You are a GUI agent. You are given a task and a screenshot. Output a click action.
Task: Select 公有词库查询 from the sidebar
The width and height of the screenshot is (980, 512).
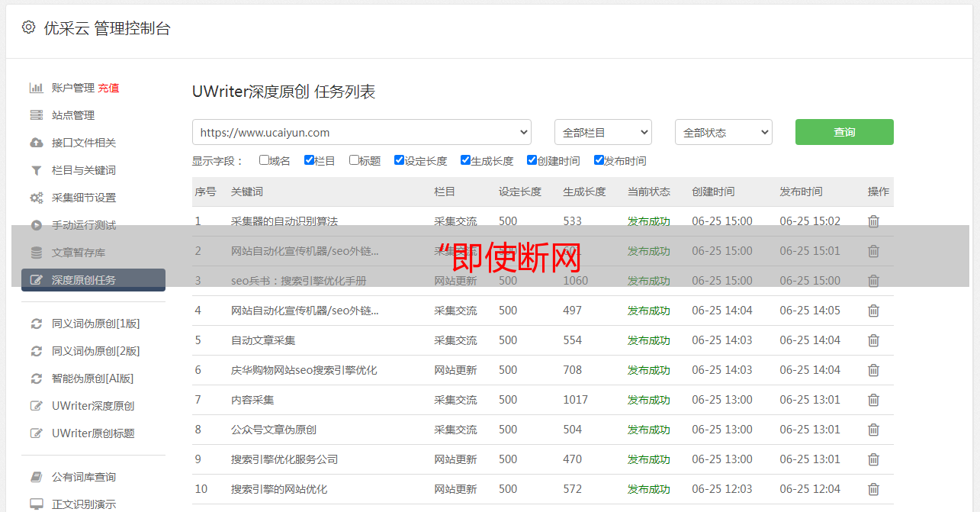[84, 477]
